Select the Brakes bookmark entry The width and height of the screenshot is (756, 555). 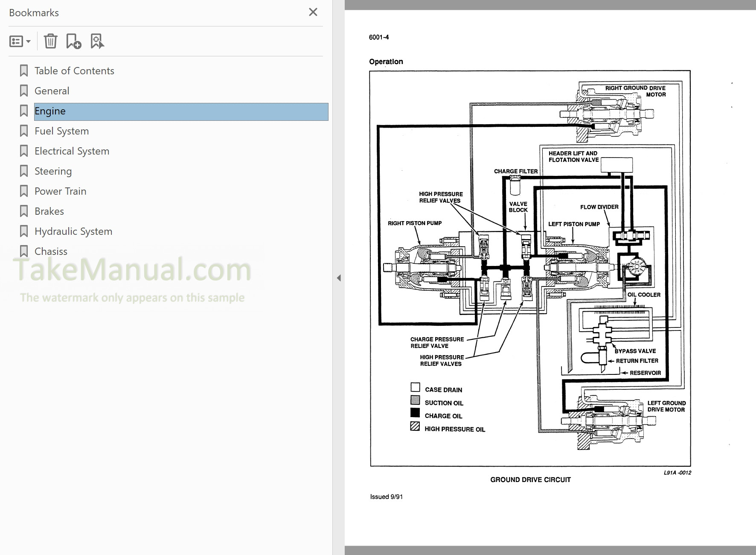click(x=49, y=210)
